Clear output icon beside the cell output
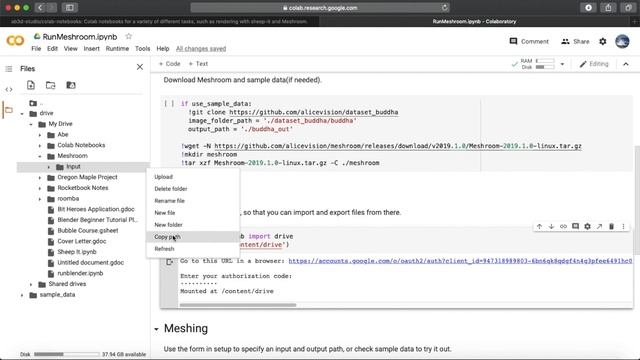Viewport: 640px width, 360px height. [169, 262]
